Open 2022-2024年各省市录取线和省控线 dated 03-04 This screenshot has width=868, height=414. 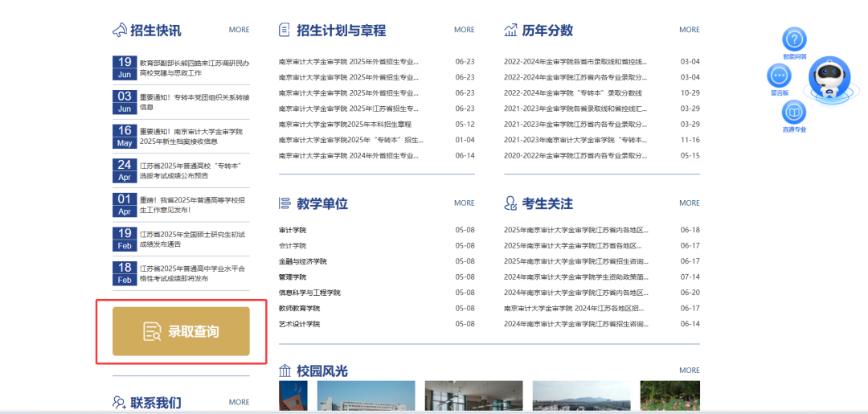coord(575,61)
